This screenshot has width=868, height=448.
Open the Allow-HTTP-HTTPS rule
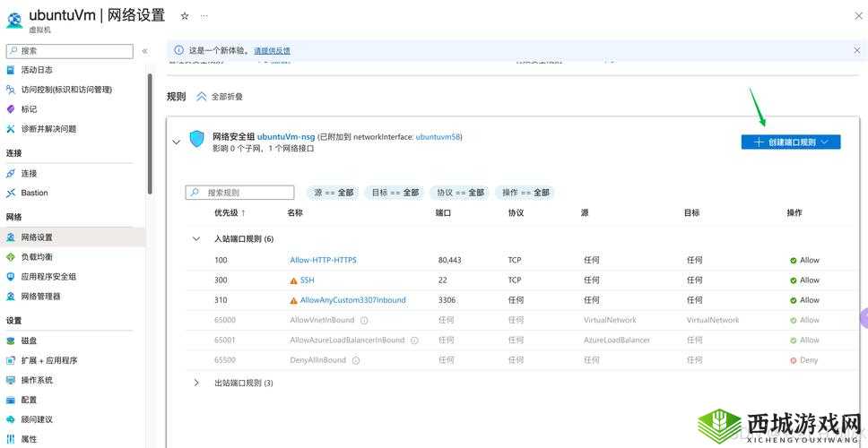tap(324, 260)
